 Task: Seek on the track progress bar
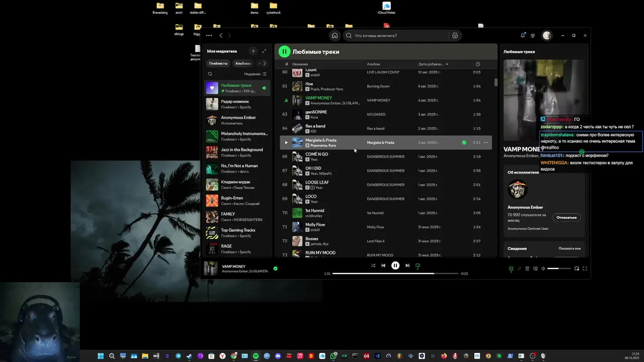pos(395,274)
